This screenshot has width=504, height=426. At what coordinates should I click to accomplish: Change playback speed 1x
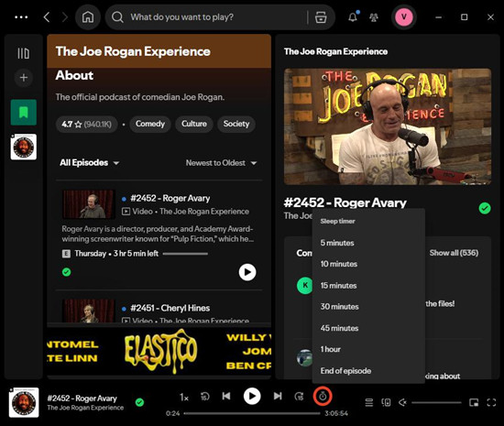(184, 398)
